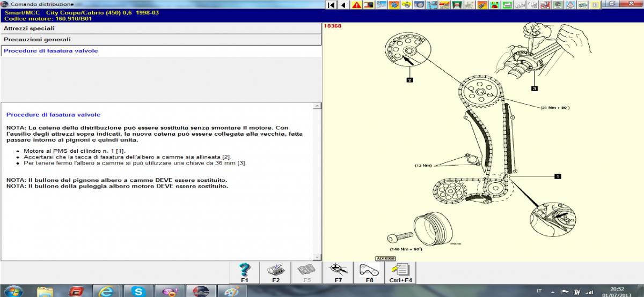Click the (21 Nm + 90°) torque label

554,107
